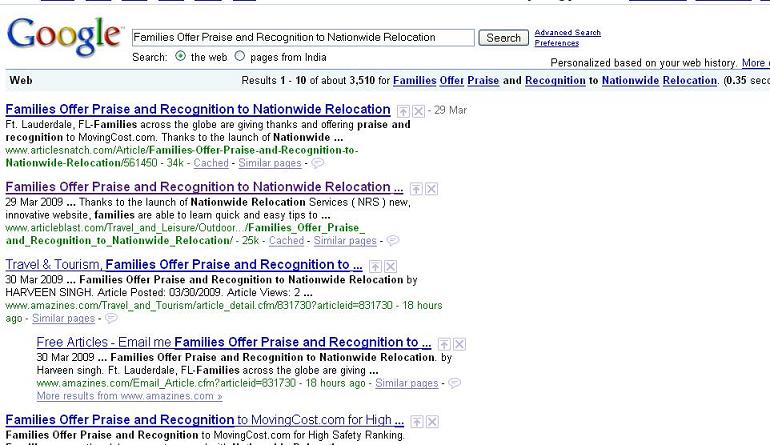This screenshot has height=445, width=770.
Task: Promote the articleblast.com result
Action: (x=416, y=189)
